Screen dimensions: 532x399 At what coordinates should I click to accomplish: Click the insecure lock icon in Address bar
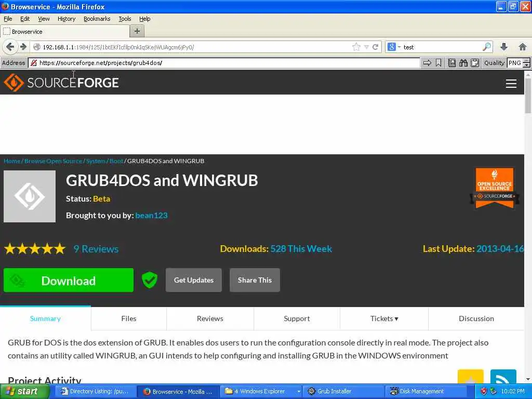click(x=33, y=63)
